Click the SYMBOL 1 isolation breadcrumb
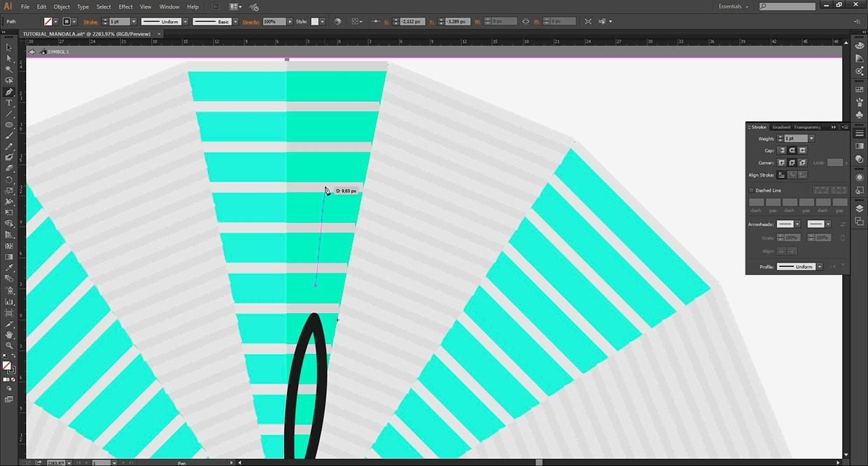This screenshot has height=466, width=868. (x=57, y=52)
